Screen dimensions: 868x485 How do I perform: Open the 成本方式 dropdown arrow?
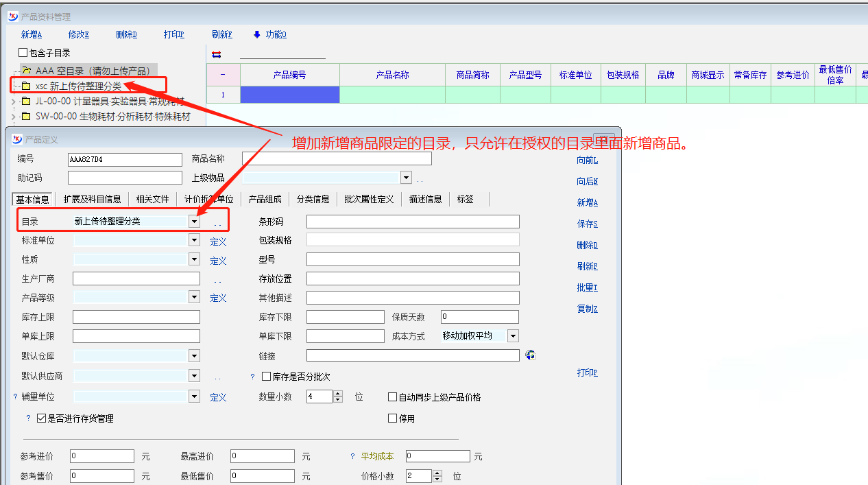coord(512,336)
